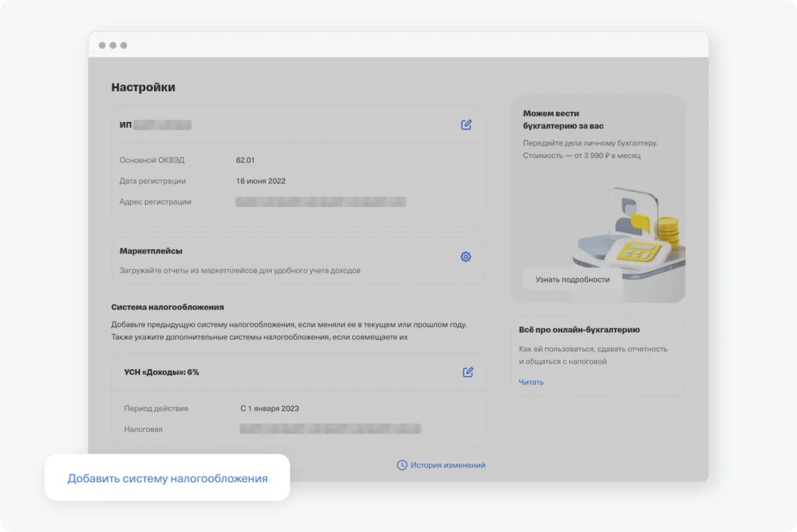797x532 pixels.
Task: Click the Основной ОКВЭД label
Action: [x=152, y=160]
